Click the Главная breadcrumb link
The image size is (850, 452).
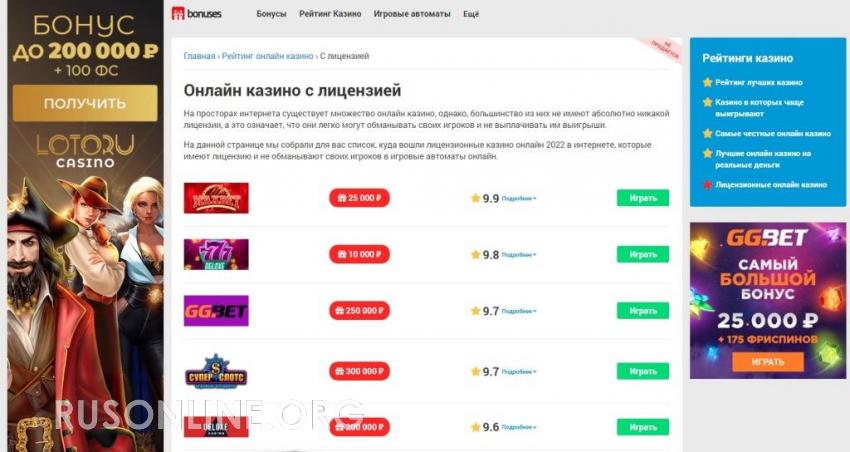coord(199,56)
